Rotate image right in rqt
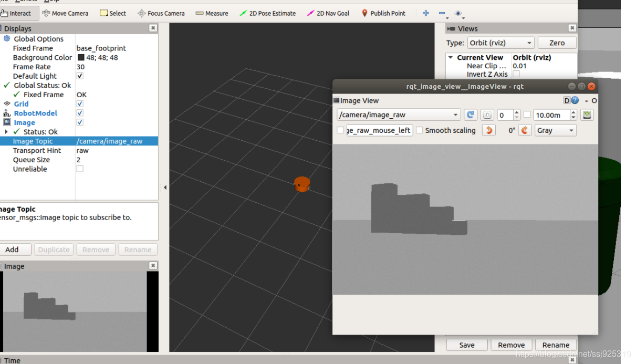636x364 pixels. click(525, 130)
